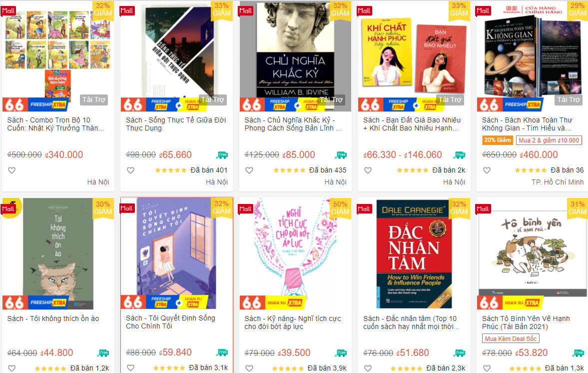Click heart icon for Bách Khoa Toàn Thư

(487, 170)
